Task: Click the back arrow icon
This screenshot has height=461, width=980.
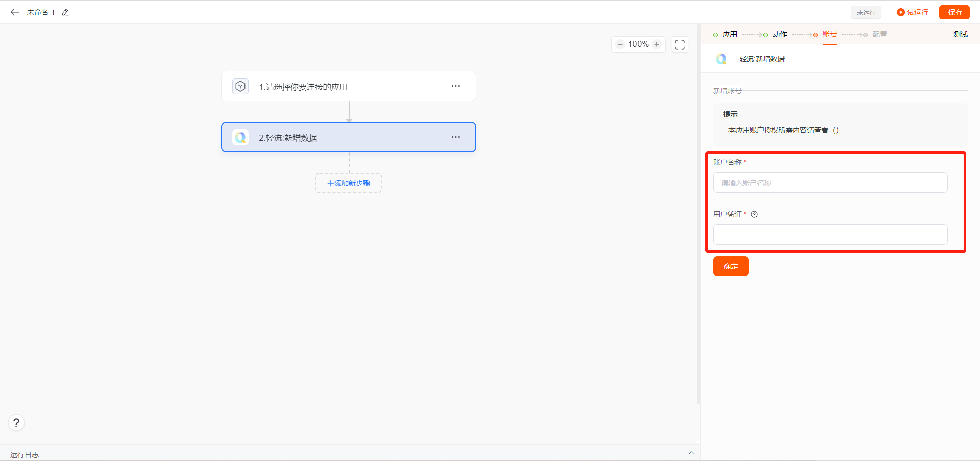Action: (14, 12)
